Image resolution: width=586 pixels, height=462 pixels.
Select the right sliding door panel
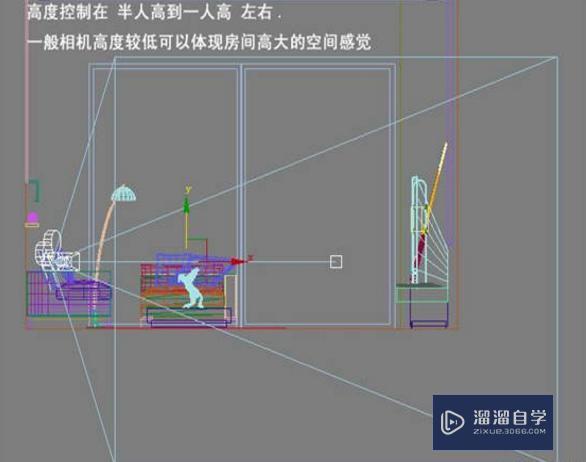(318, 196)
